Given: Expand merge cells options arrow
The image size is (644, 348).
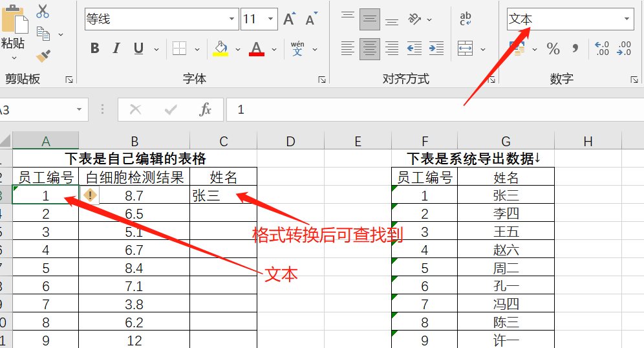Looking at the screenshot, I should pos(483,49).
